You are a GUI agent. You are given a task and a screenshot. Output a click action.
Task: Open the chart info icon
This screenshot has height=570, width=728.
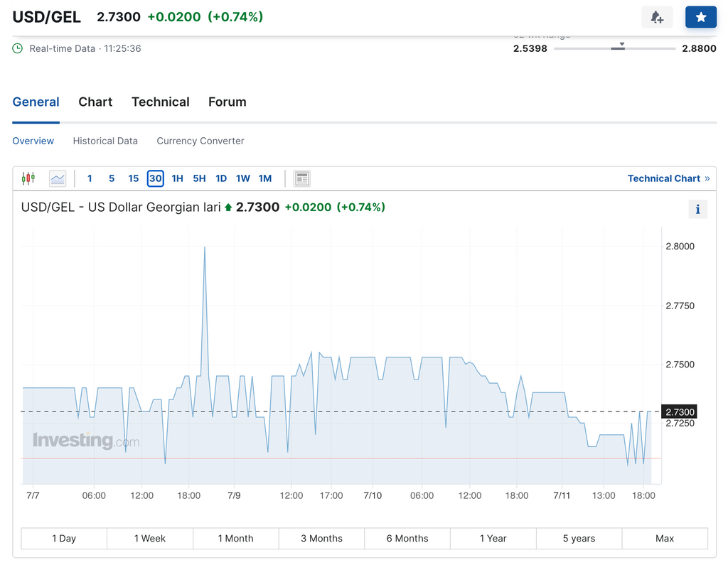click(x=697, y=209)
